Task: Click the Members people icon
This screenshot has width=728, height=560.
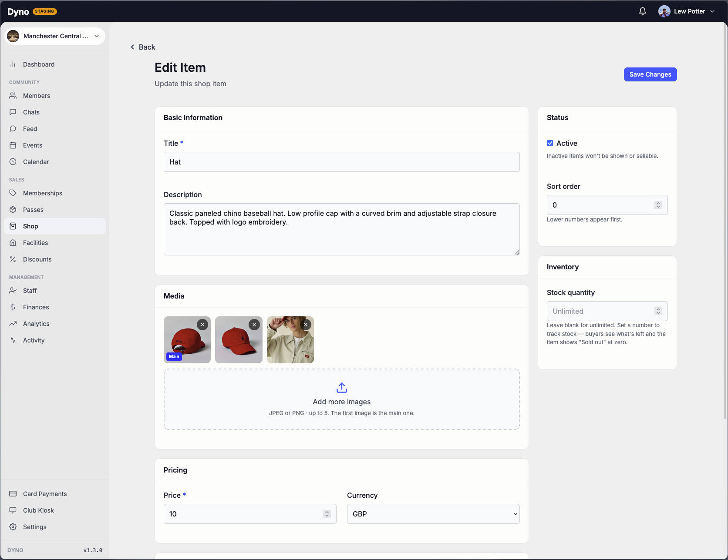Action: 13,96
